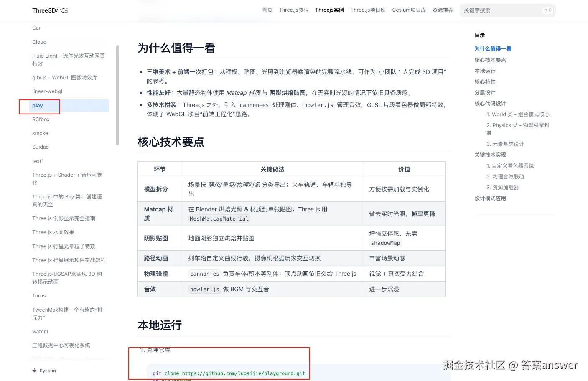Open the Cesium项目库 nav item

pos(409,10)
